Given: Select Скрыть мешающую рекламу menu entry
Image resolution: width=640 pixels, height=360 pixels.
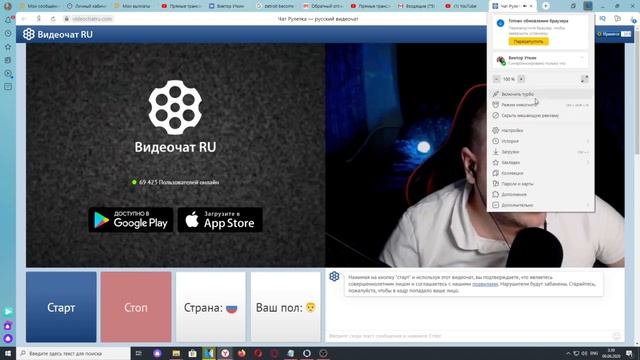Looking at the screenshot, I should click(x=540, y=116).
